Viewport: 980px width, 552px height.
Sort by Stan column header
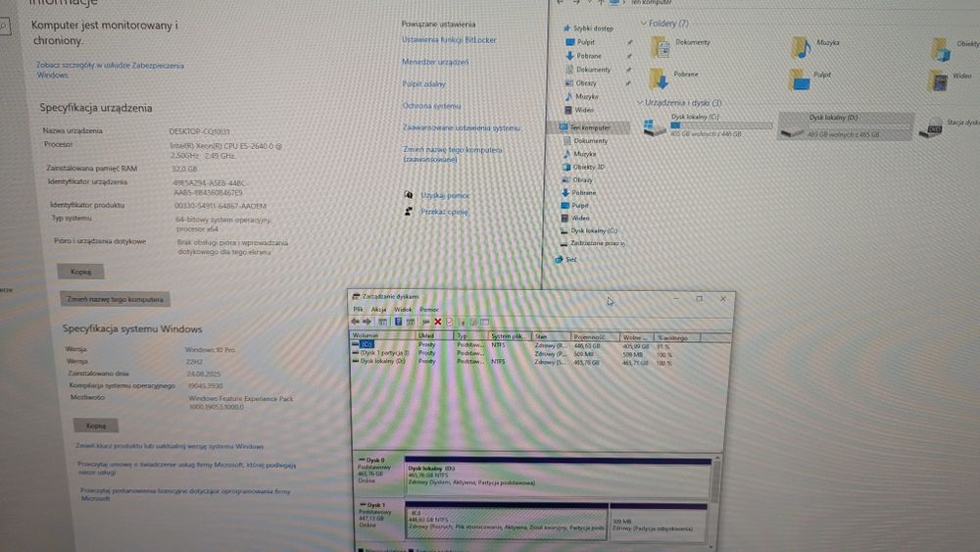click(x=551, y=336)
